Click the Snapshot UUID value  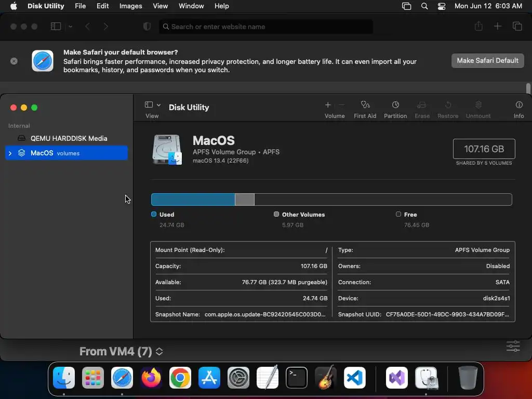(x=447, y=314)
